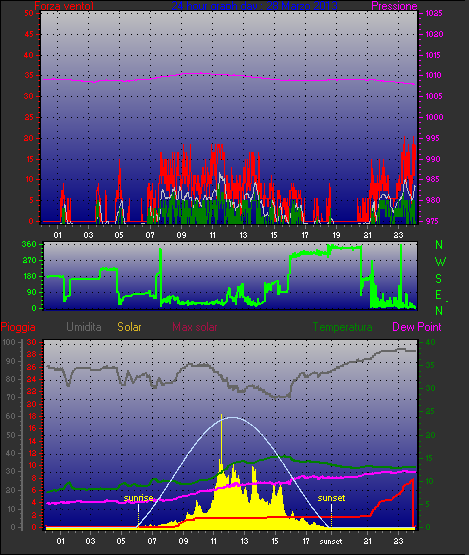This screenshot has width=469, height=555.
Task: Click the sunset label on bottom axis
Action: tap(331, 542)
